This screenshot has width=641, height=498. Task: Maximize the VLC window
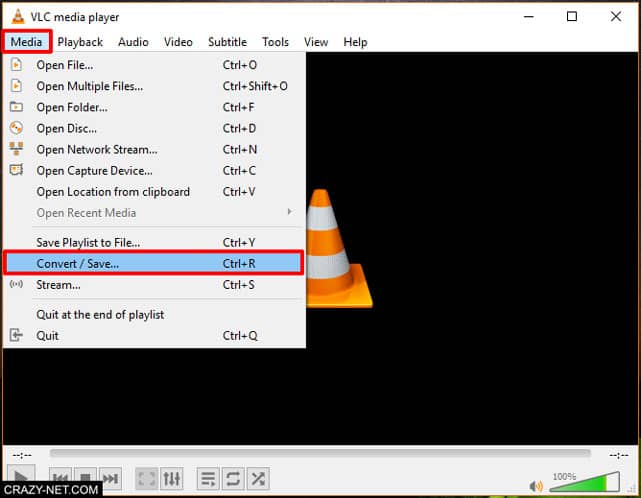tap(572, 16)
